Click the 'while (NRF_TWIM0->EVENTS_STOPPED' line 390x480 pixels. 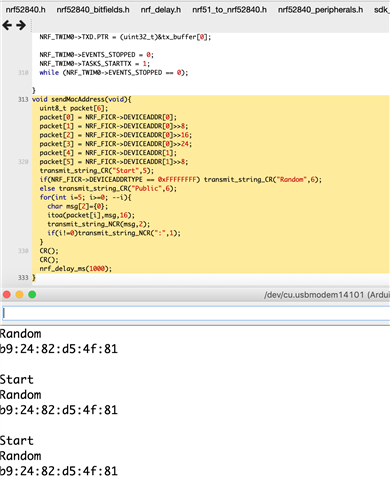(114, 73)
